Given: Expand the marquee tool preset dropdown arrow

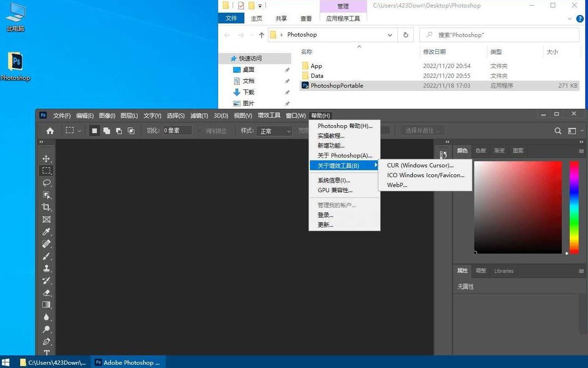Looking at the screenshot, I should click(79, 131).
